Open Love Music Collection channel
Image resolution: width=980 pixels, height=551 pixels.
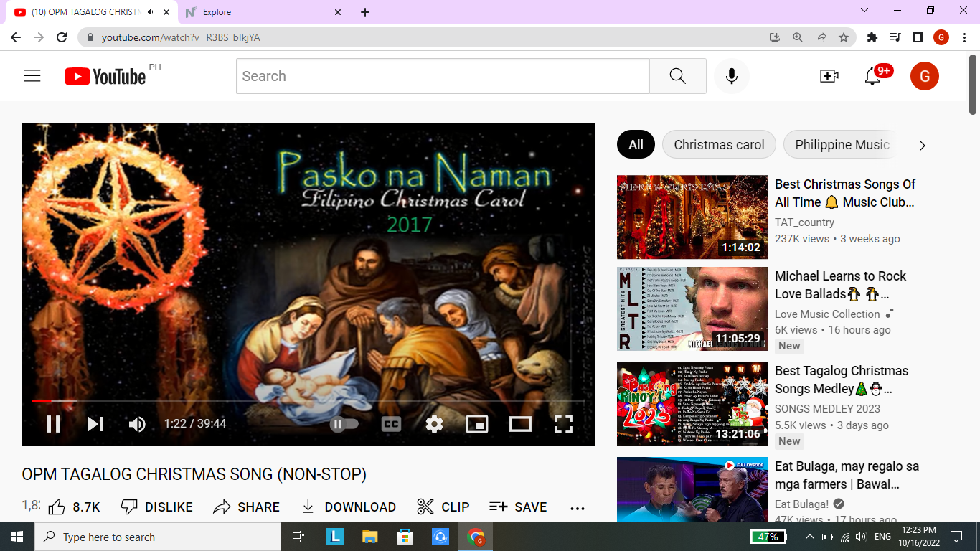point(827,314)
